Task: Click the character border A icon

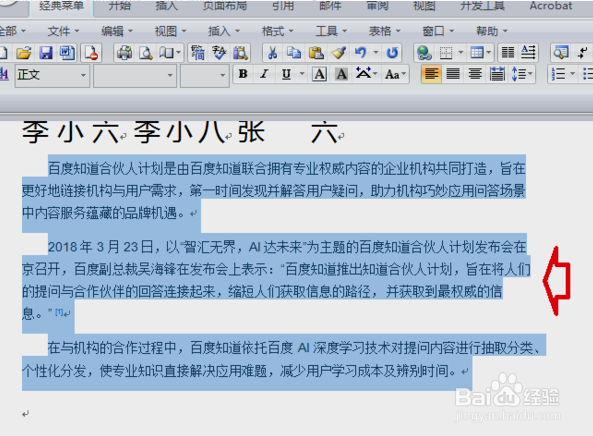Action: coord(320,74)
